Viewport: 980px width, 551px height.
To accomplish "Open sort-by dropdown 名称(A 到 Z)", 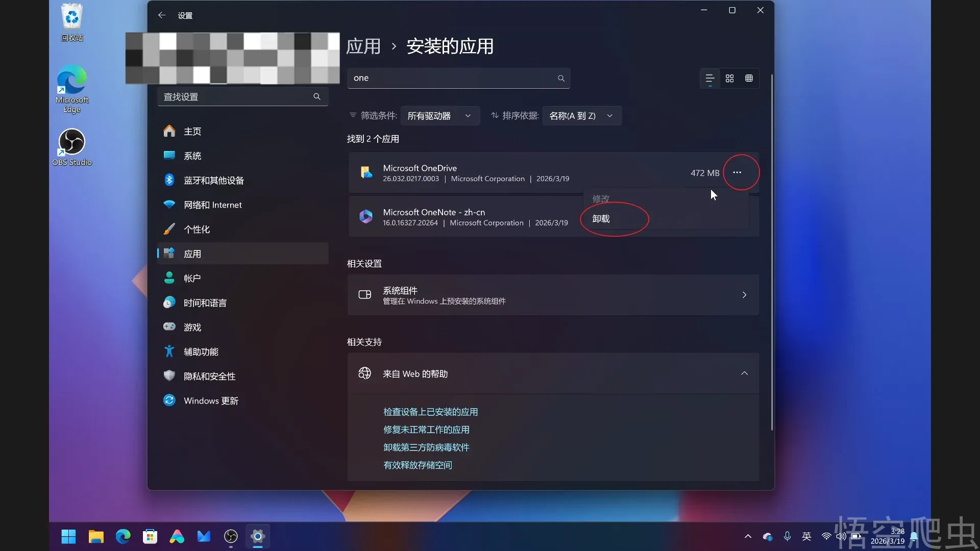I will [x=581, y=116].
